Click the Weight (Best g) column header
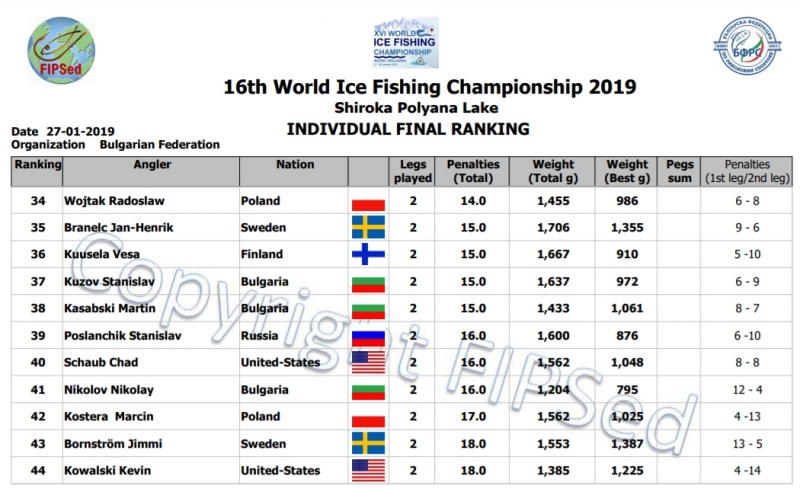 tap(628, 171)
